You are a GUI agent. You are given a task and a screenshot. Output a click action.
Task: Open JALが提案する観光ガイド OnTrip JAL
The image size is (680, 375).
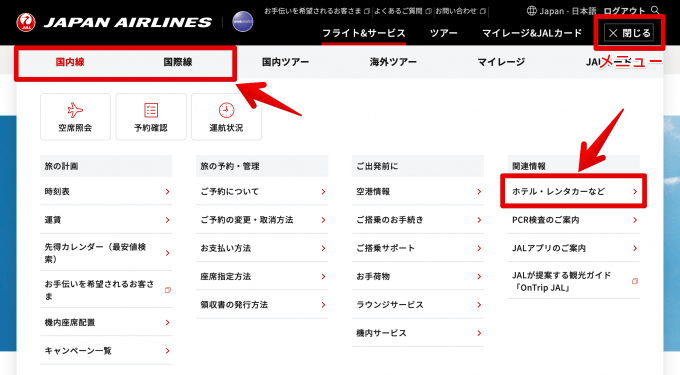[x=574, y=281]
